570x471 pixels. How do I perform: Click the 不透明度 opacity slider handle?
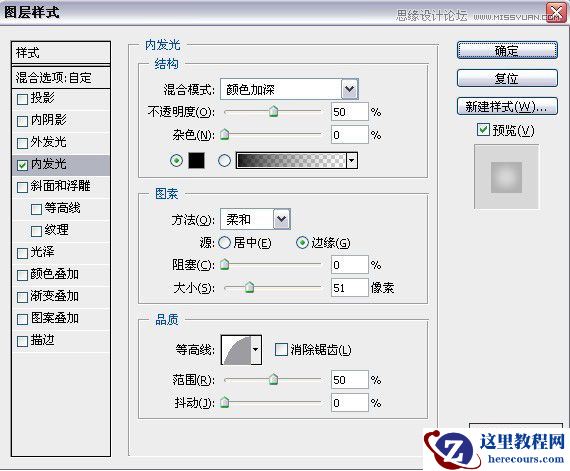click(273, 112)
